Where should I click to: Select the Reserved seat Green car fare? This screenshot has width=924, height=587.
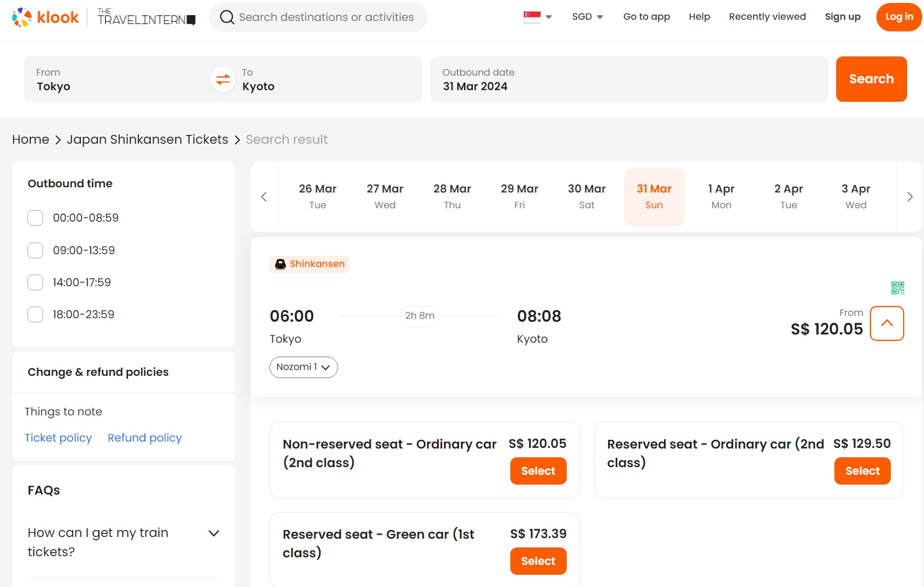click(x=538, y=561)
